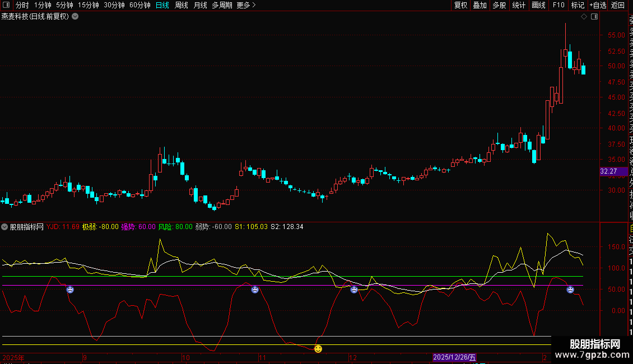Click the 2025/12/26 date marker on timeline
633x364 pixels.
(x=454, y=357)
